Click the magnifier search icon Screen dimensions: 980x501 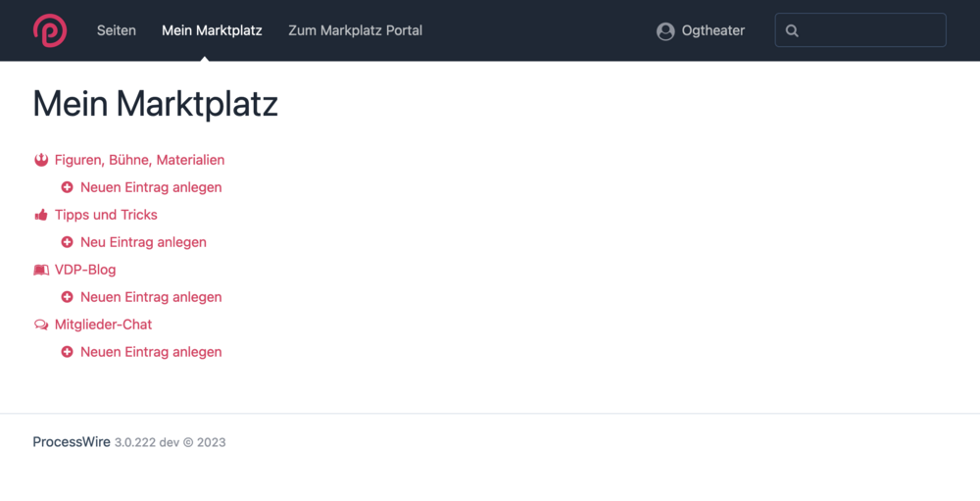coord(792,31)
